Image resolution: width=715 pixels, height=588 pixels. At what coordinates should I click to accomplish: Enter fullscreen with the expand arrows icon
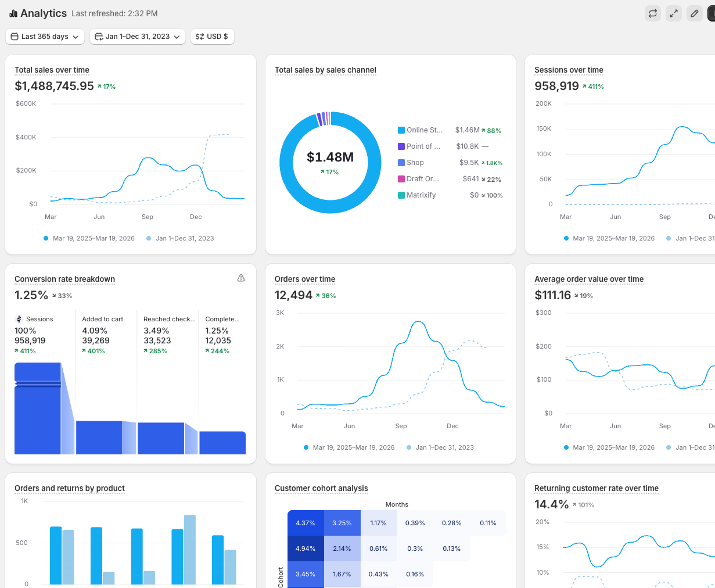point(674,13)
